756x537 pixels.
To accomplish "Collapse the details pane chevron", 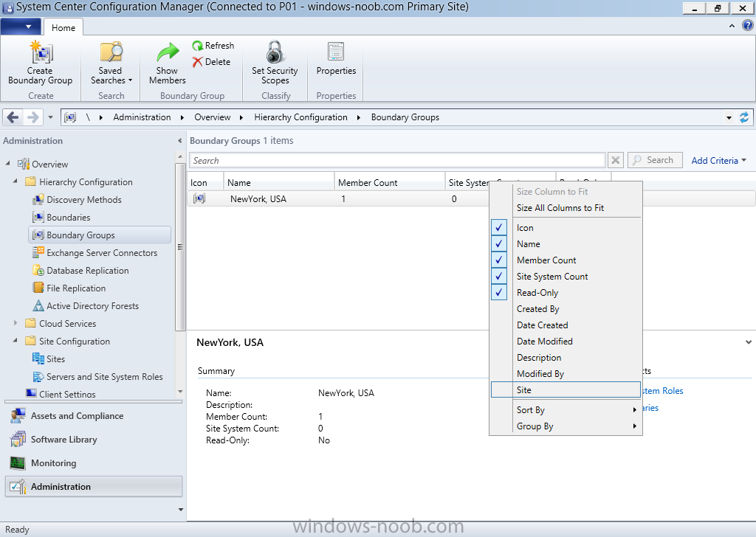I will (x=749, y=342).
